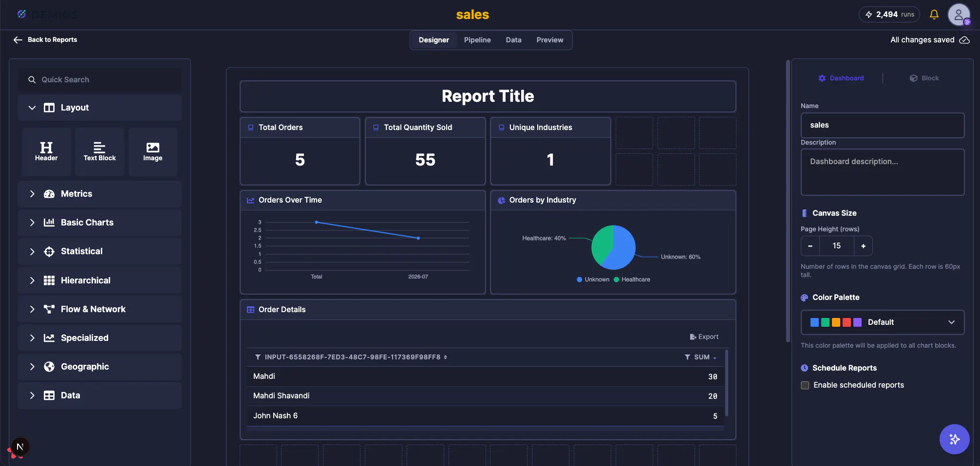Add a Header layout block

click(x=46, y=151)
